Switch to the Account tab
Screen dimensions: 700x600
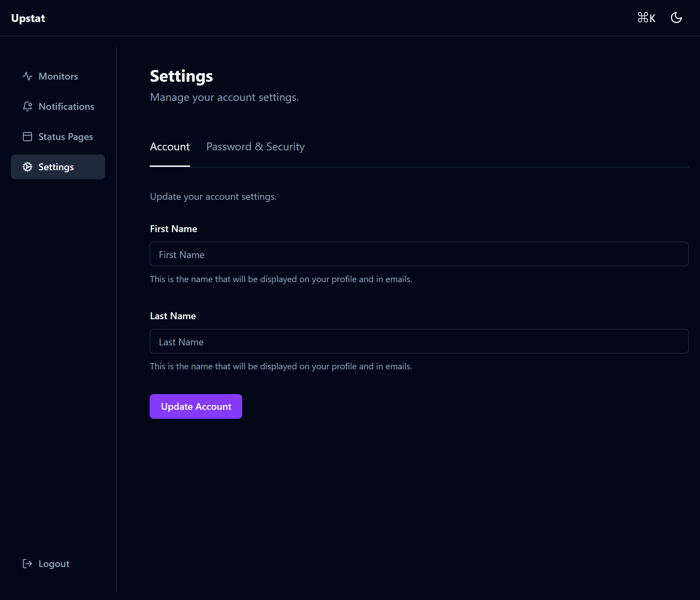[170, 147]
